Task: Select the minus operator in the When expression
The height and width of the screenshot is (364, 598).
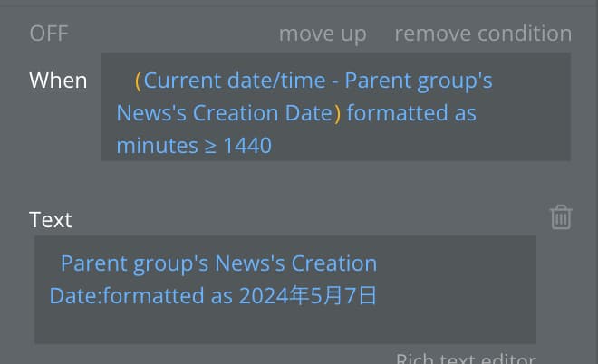Action: 335,81
